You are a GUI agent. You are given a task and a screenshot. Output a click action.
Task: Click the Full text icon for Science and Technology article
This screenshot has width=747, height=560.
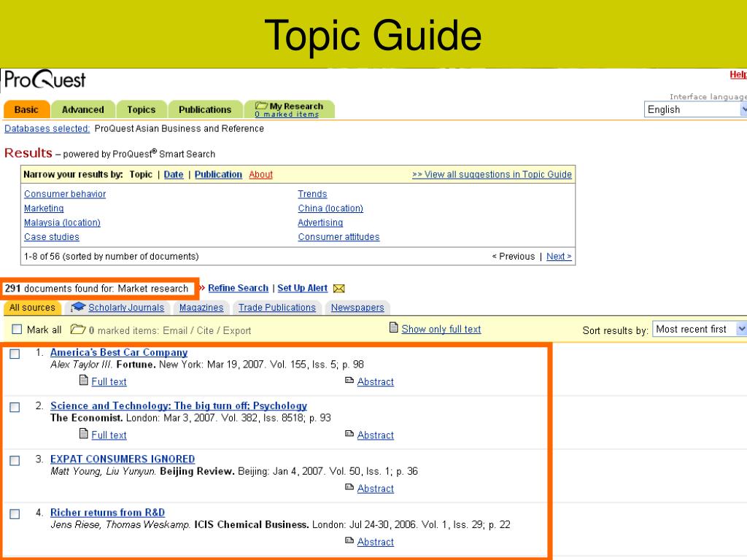coord(83,434)
